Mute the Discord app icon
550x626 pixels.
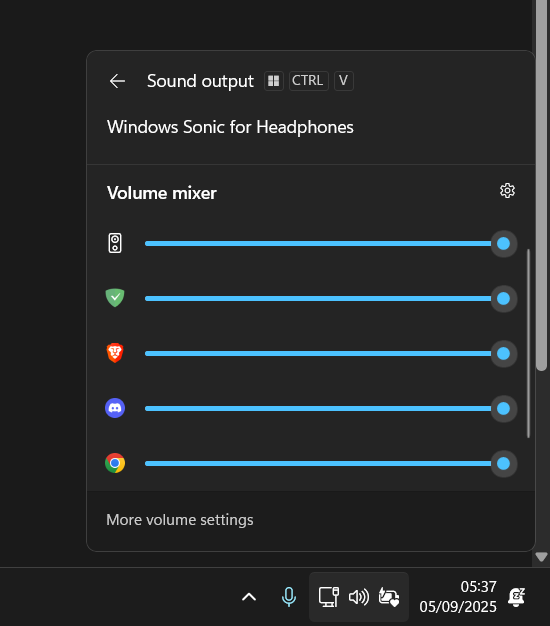tap(115, 408)
